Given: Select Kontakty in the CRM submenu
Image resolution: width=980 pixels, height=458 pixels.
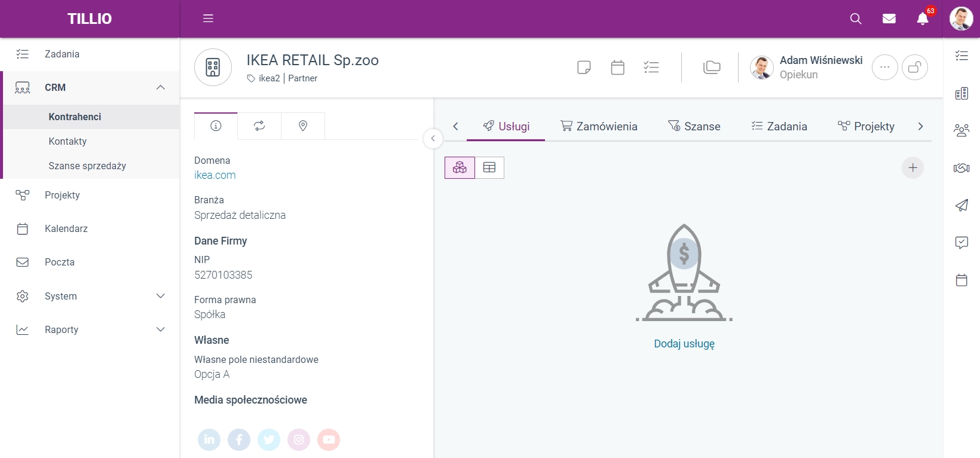Looking at the screenshot, I should point(91,141).
